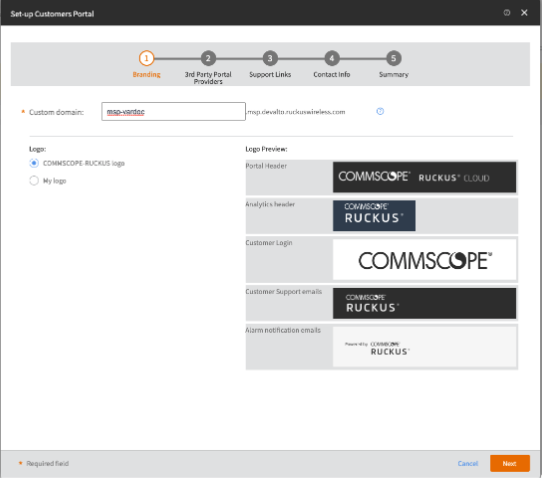Viewport: 542px width, 479px height.
Task: Open Branding step label
Action: coord(147,74)
